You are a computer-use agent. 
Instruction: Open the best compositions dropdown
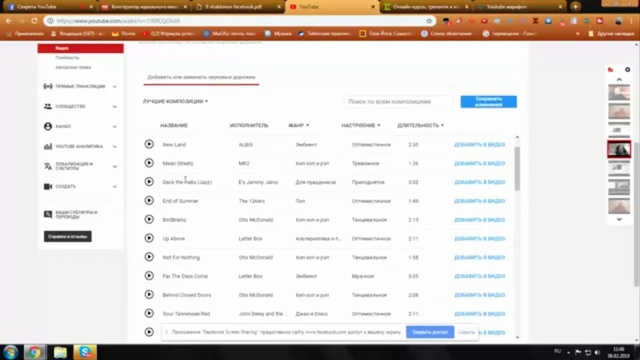click(175, 101)
